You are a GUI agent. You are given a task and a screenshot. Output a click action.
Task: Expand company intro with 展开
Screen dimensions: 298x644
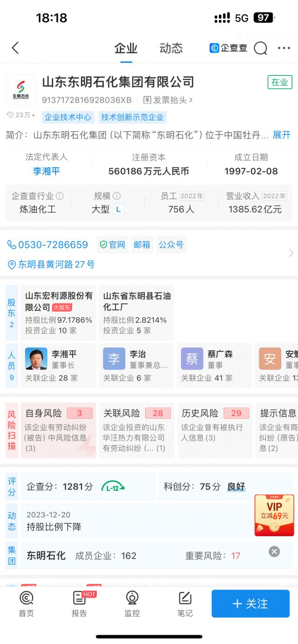[282, 135]
